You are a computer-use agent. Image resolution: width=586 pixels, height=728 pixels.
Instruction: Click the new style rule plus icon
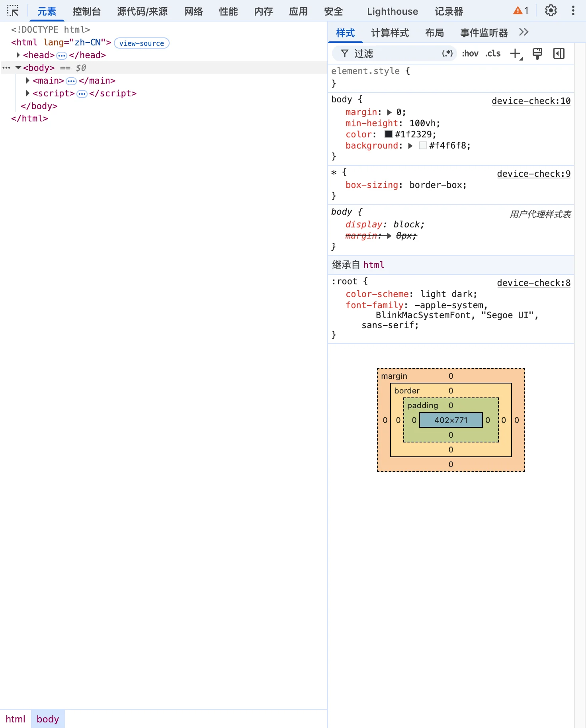point(516,54)
